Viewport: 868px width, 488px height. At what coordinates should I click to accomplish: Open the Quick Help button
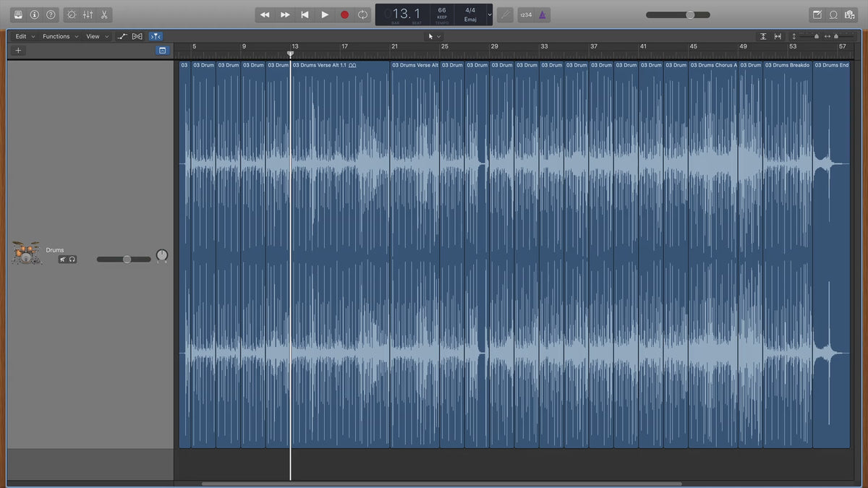pos(51,14)
